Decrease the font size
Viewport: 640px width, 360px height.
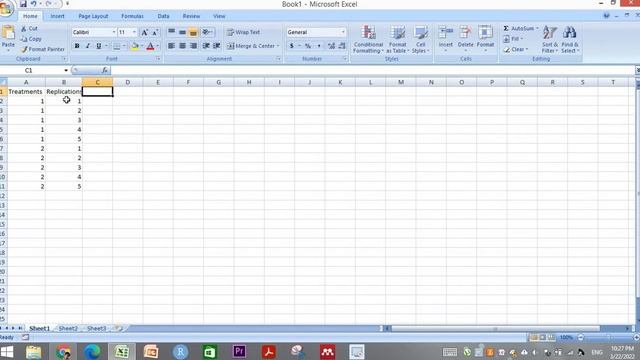coord(155,32)
